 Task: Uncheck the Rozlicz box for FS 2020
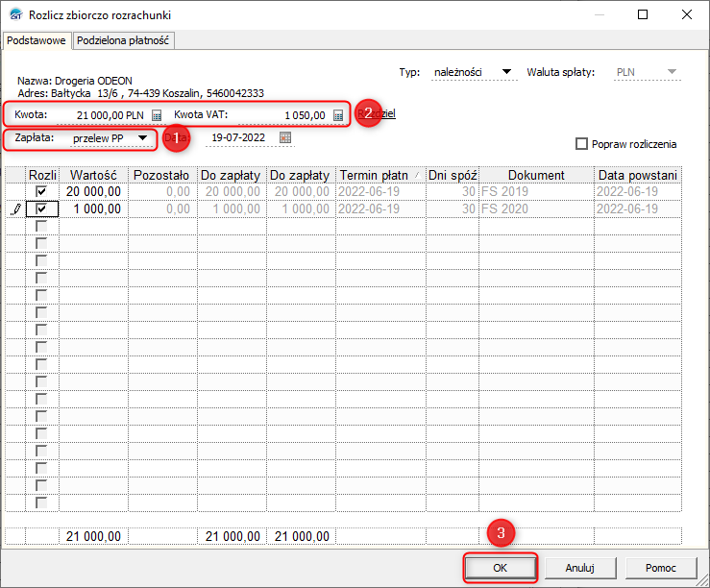(41, 208)
